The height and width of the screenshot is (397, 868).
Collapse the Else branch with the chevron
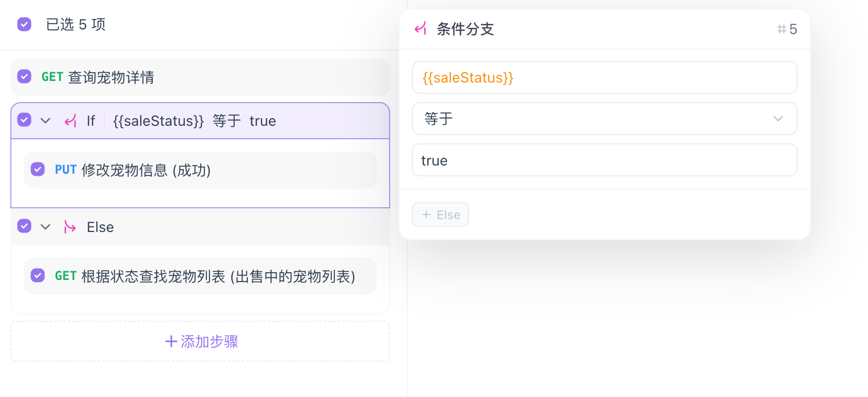[45, 226]
